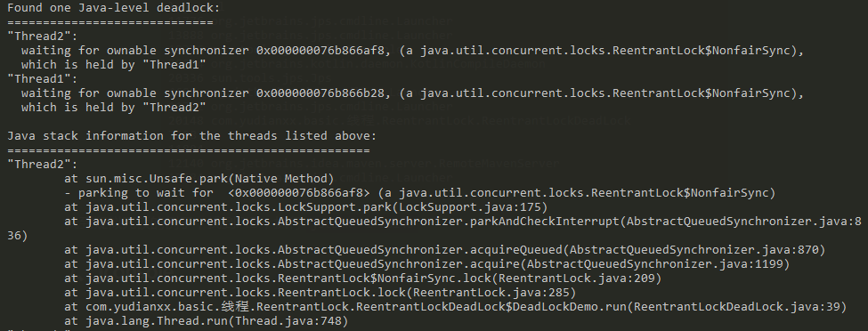The height and width of the screenshot is (331, 868).
Task: Click the first "Thread2": label
Action: pos(43,36)
